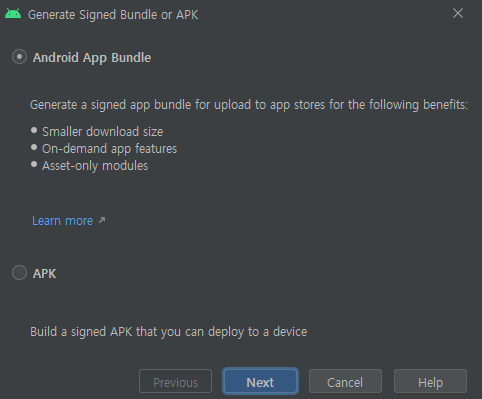Click the bullet before Smaller download size
Image resolution: width=482 pixels, height=399 pixels.
pyautogui.click(x=34, y=130)
